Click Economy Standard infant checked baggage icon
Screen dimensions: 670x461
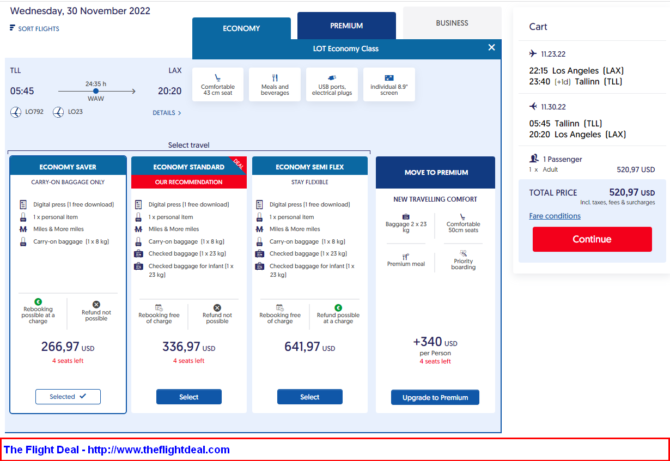pyautogui.click(x=138, y=266)
